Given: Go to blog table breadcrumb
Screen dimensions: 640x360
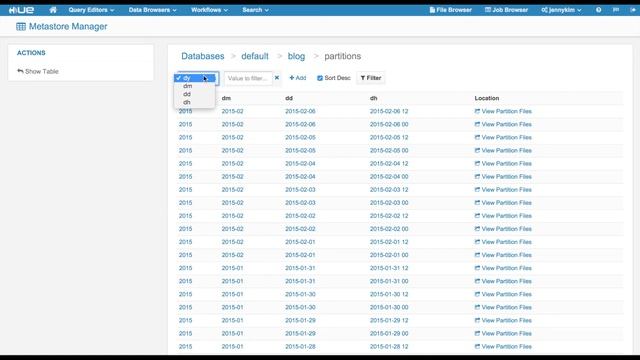Looking at the screenshot, I should tap(296, 56).
